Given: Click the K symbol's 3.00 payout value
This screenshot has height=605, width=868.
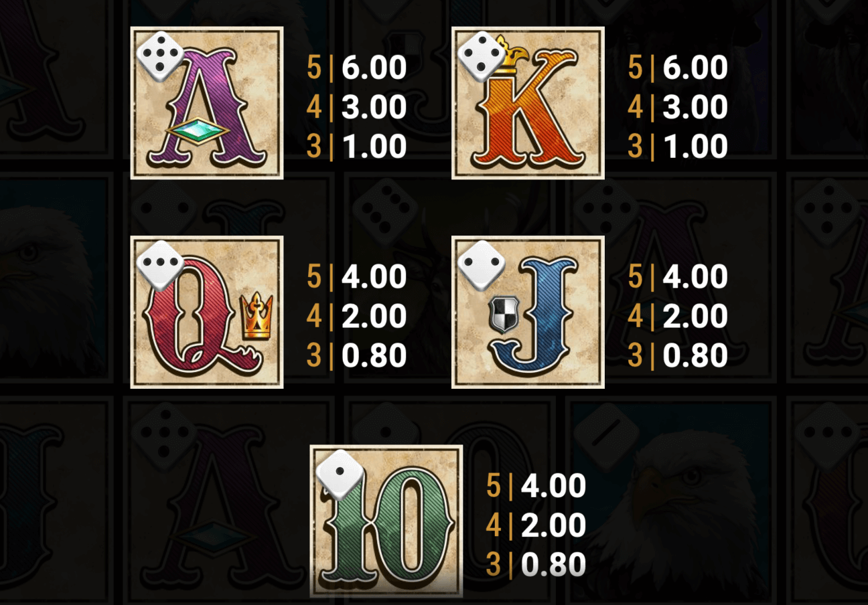Looking at the screenshot, I should tap(695, 107).
